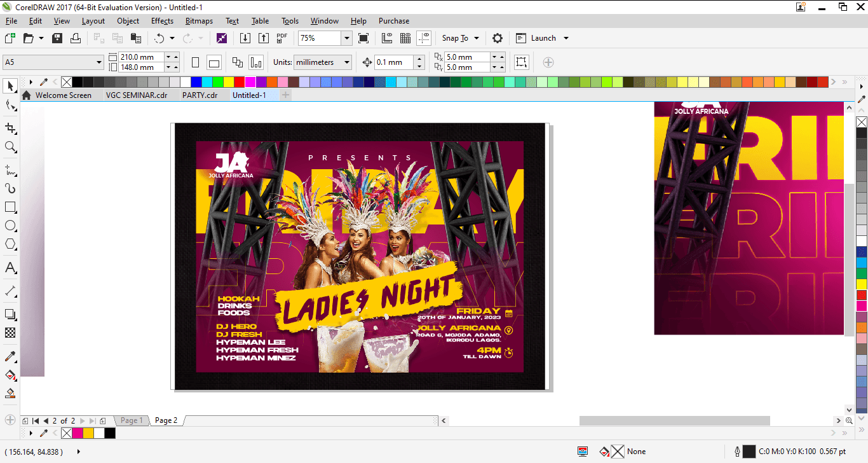Pick the blue swatch in top palette
868x463 pixels.
tap(196, 82)
